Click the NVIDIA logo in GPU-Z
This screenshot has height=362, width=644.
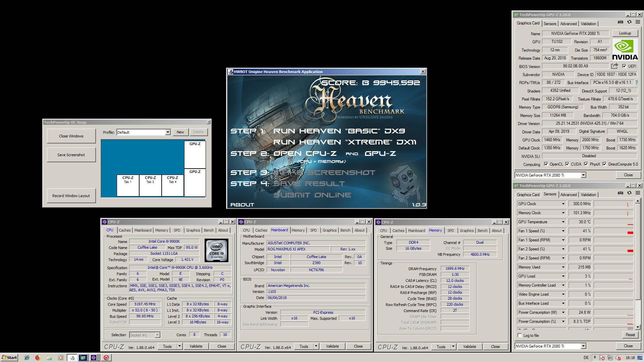pyautogui.click(x=625, y=50)
